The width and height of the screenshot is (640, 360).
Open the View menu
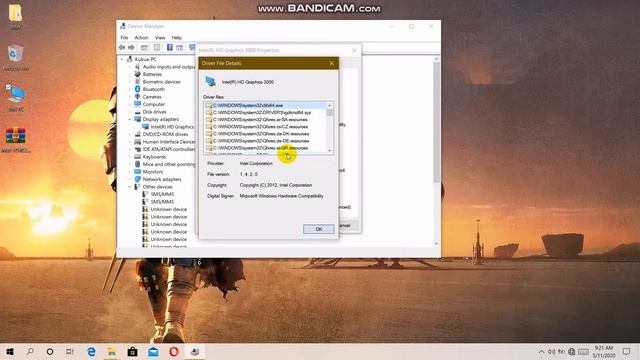pyautogui.click(x=160, y=38)
